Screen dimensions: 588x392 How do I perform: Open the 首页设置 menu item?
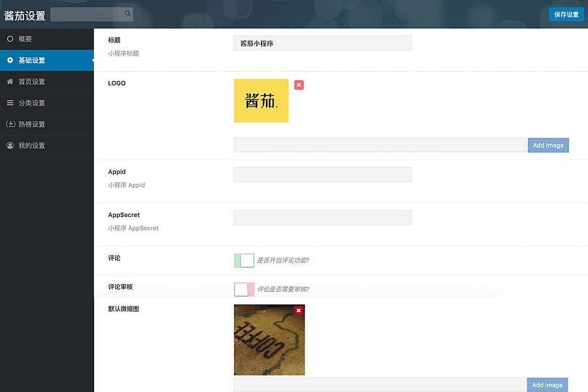pos(47,82)
